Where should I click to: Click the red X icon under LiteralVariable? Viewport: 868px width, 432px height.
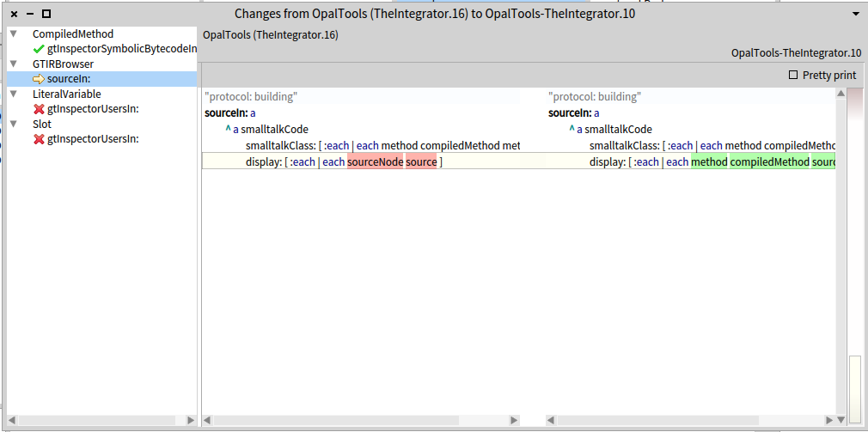click(x=39, y=109)
